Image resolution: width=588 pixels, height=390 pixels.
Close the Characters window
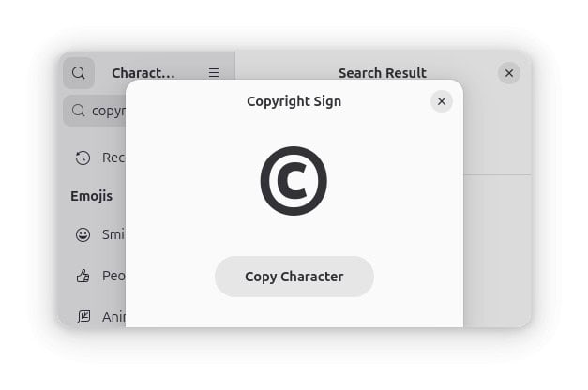(x=508, y=73)
